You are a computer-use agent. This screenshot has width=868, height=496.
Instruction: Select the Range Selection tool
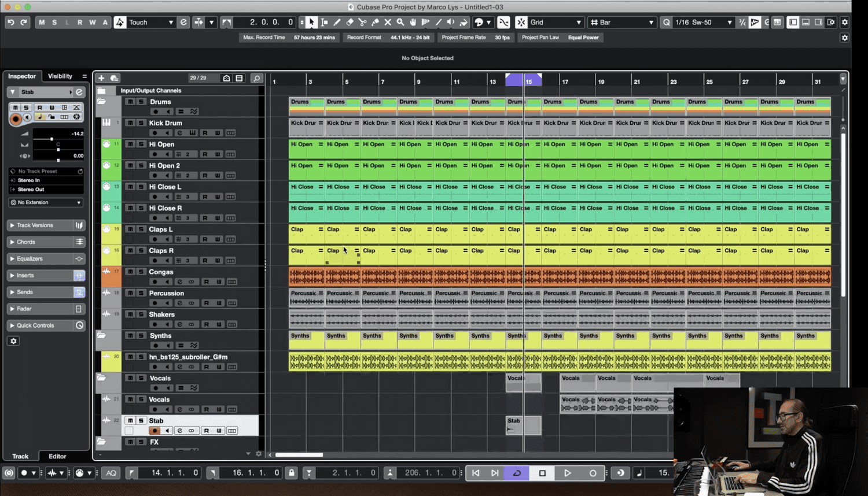pos(324,22)
